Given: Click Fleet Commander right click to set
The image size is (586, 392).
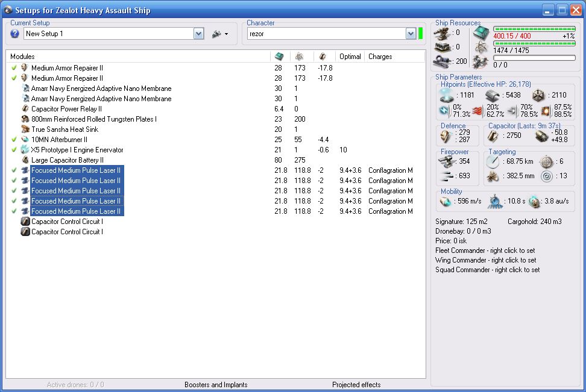Looking at the screenshot, I should click(485, 250).
